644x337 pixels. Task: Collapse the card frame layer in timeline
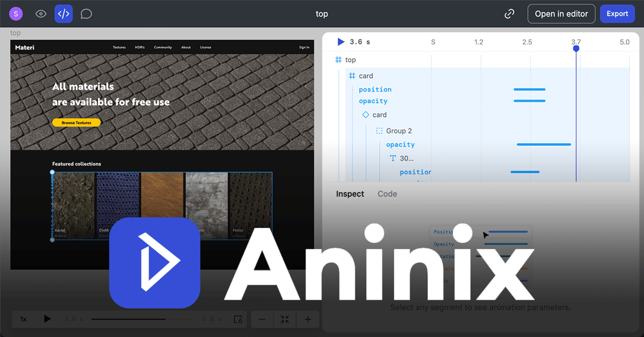351,75
